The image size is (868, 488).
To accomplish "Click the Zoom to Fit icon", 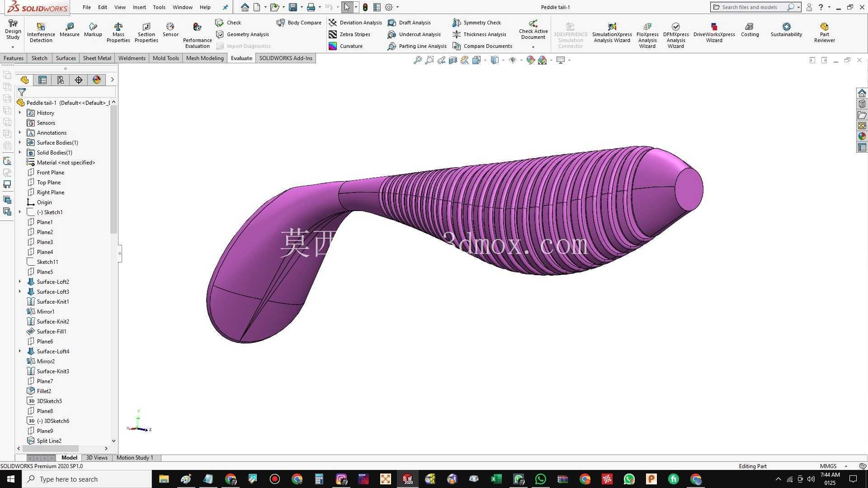I will point(417,60).
